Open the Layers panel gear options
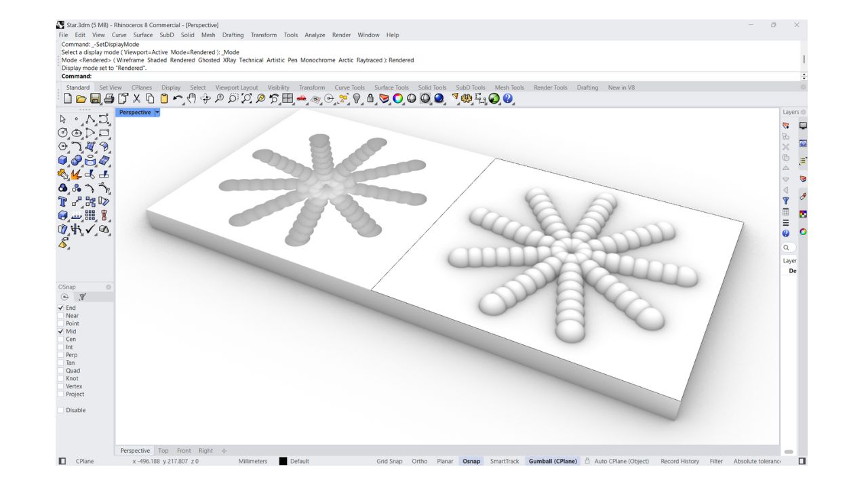The width and height of the screenshot is (868, 488). pos(804,112)
